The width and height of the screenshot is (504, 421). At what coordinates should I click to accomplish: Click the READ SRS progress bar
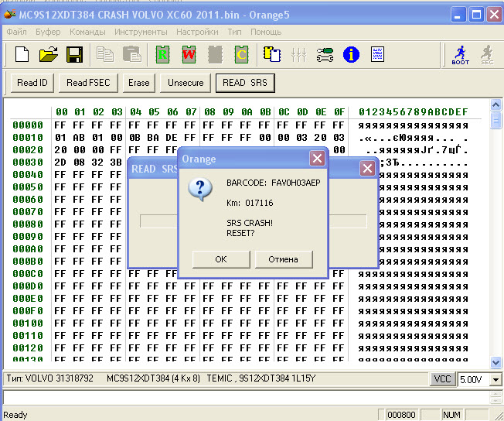coord(254,221)
